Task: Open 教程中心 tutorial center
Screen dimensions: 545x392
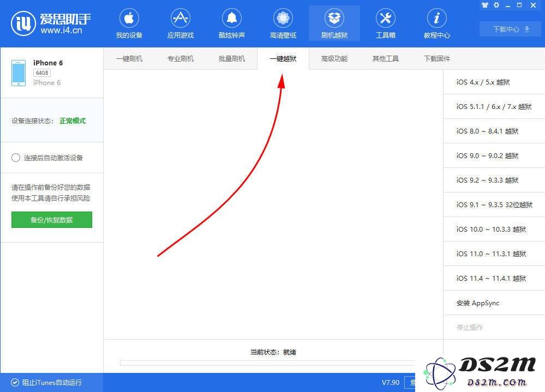Action: click(437, 23)
